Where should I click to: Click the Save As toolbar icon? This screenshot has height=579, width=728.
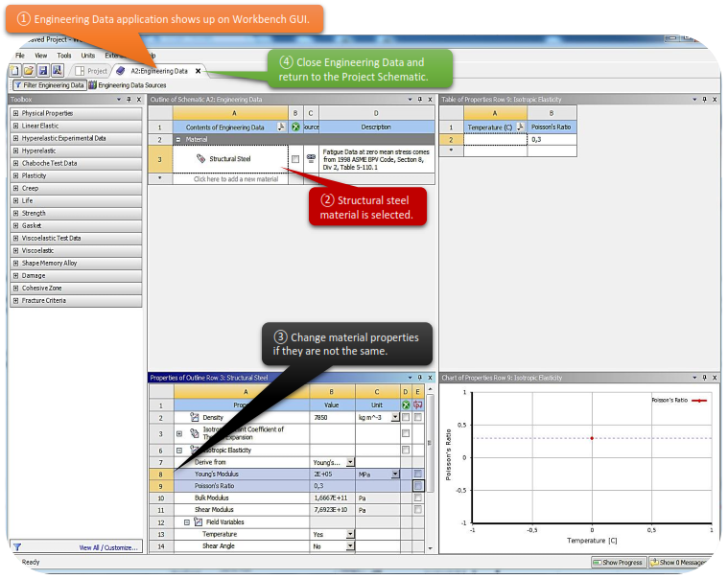point(57,71)
